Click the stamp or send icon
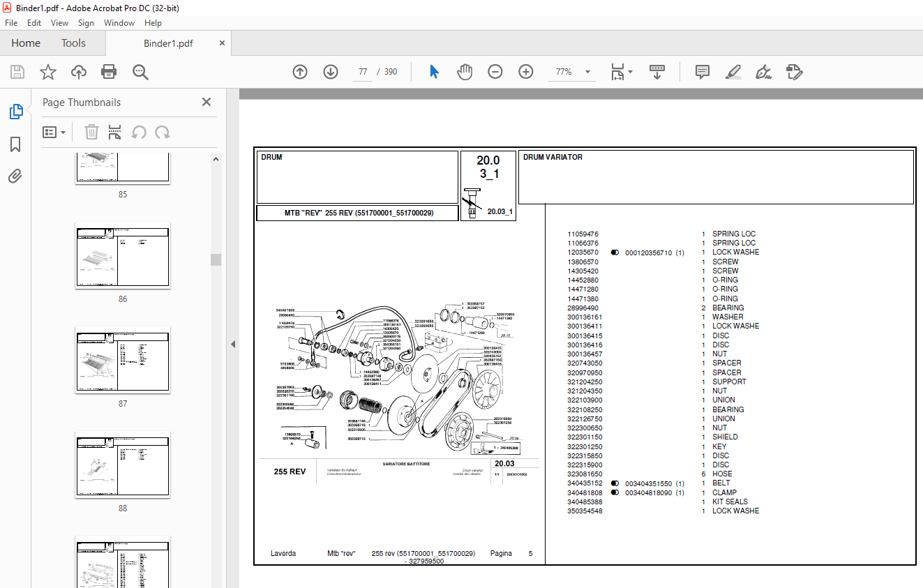 pyautogui.click(x=794, y=72)
